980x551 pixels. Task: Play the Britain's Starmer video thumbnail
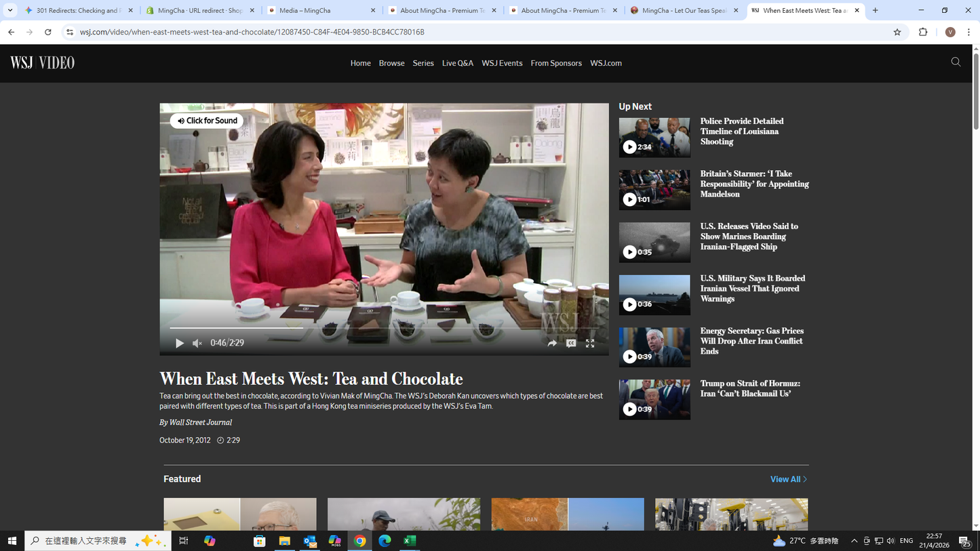654,190
